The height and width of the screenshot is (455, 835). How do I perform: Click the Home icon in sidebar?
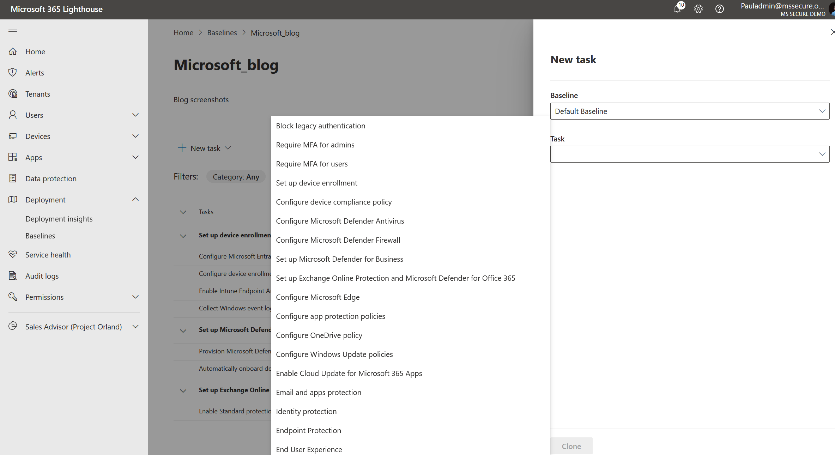[13, 52]
